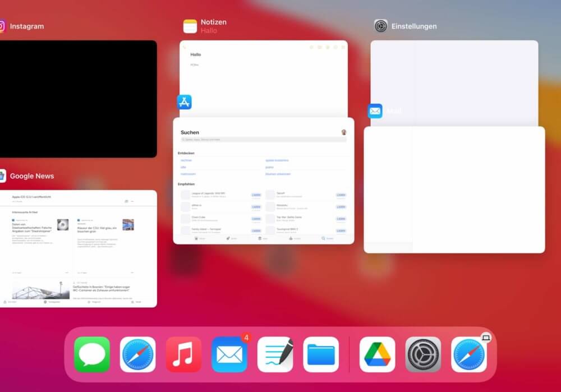Open Settings gear icon in the dock

point(423,354)
